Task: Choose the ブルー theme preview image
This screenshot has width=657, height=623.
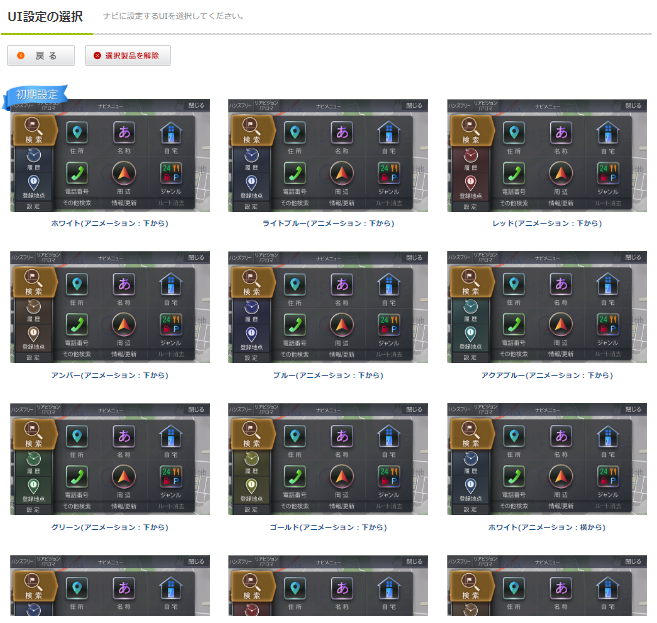Action: point(327,307)
